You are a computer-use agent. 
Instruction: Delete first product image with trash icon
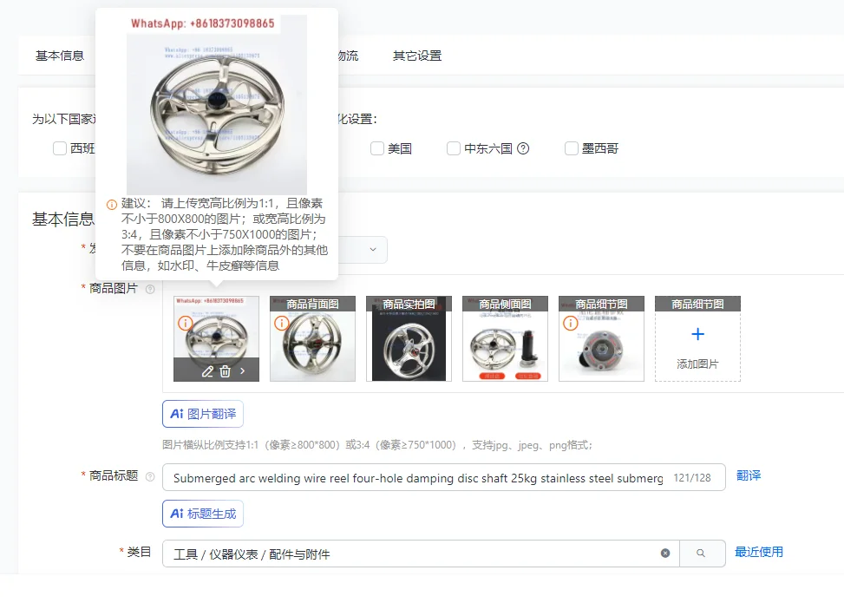[226, 371]
